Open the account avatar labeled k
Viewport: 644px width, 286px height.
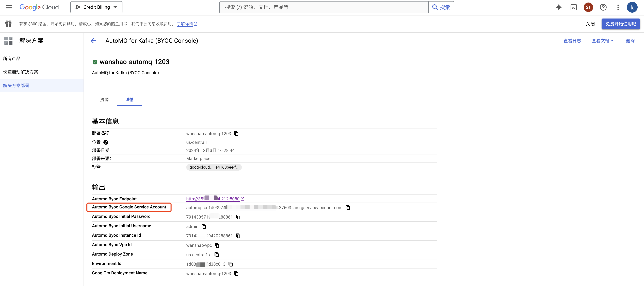(632, 7)
